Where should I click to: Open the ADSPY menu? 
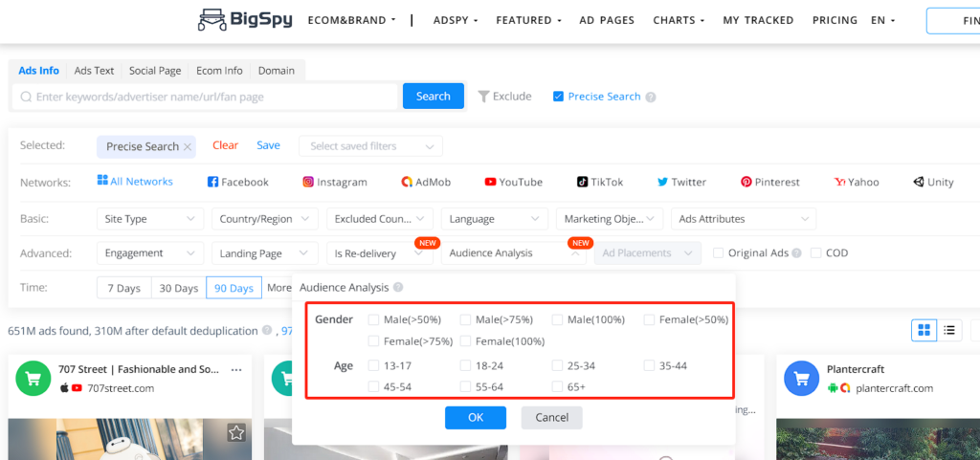click(456, 20)
